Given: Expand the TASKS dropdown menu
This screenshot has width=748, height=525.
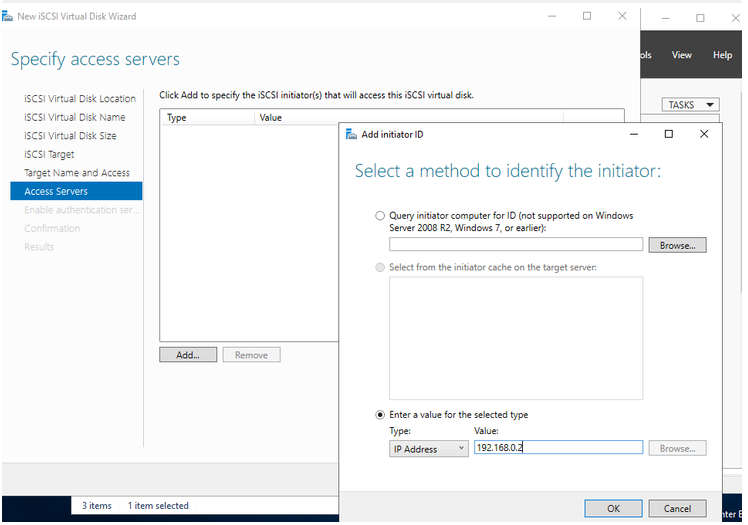Looking at the screenshot, I should [x=691, y=105].
